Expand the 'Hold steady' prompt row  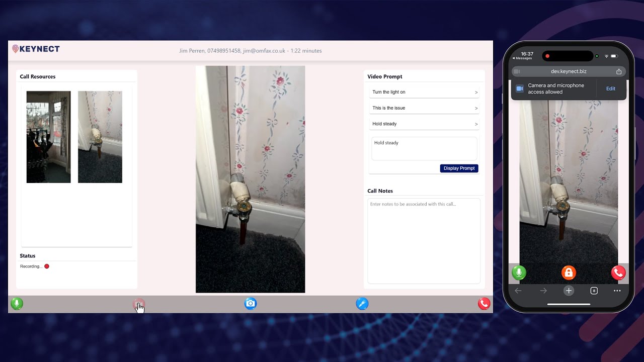point(424,124)
